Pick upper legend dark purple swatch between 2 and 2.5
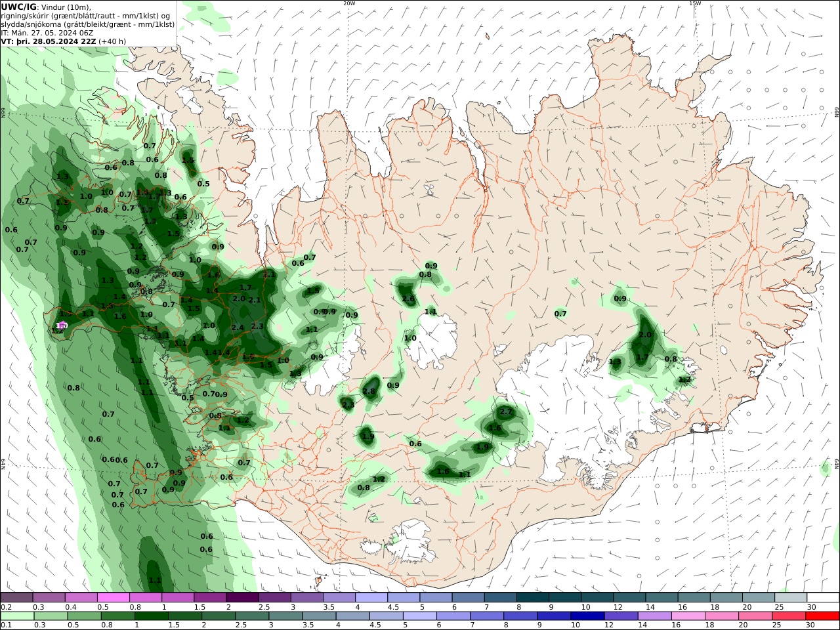The height and width of the screenshot is (630, 840). [241, 597]
